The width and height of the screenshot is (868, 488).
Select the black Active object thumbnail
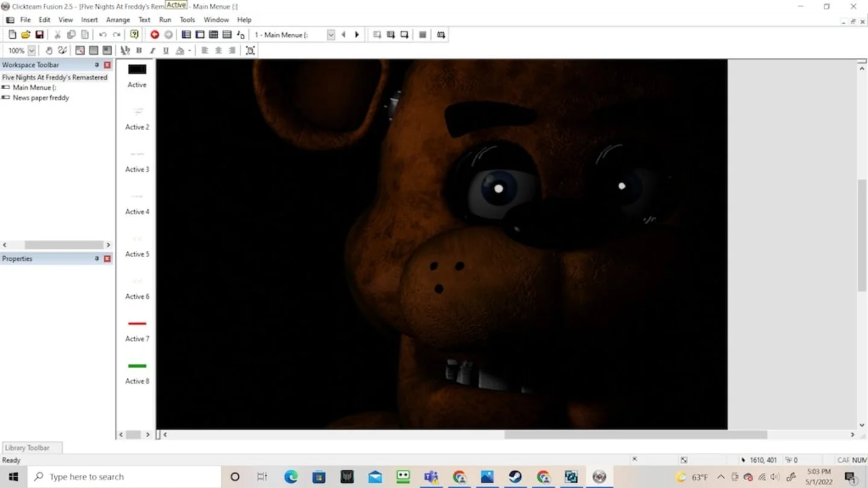pyautogui.click(x=137, y=69)
